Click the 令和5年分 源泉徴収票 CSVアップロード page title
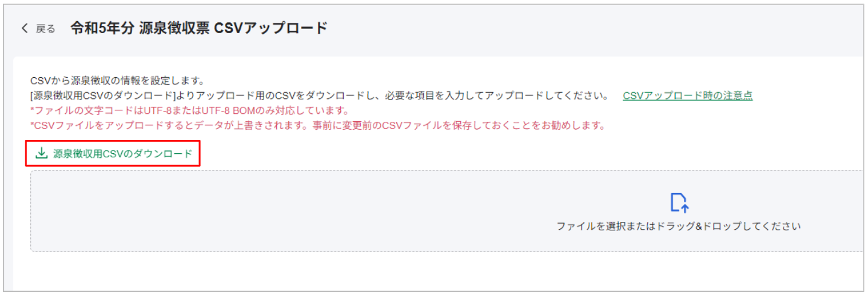 coord(199,28)
